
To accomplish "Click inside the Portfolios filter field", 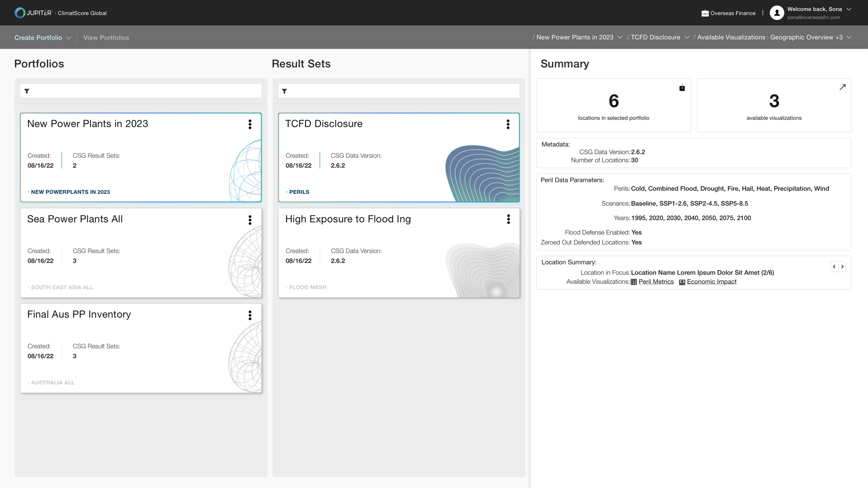I will tap(141, 91).
